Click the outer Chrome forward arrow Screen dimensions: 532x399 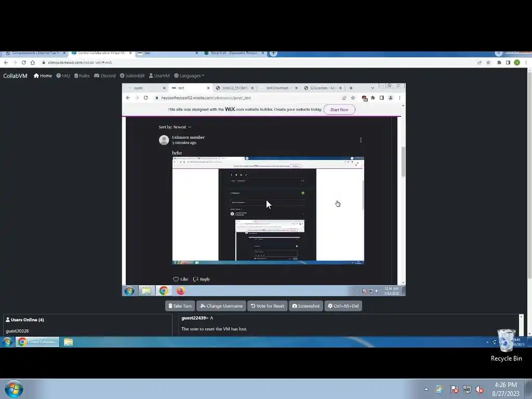pyautogui.click(x=15, y=62)
